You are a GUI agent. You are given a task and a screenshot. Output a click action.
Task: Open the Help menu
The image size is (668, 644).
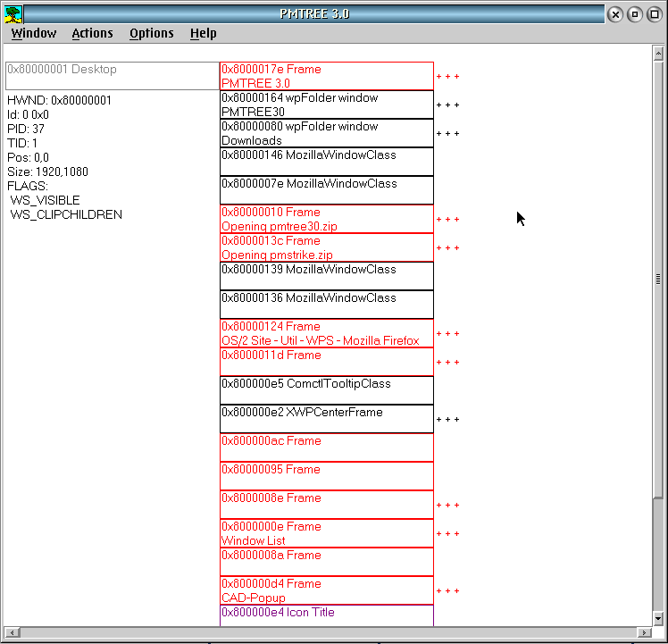[x=204, y=33]
